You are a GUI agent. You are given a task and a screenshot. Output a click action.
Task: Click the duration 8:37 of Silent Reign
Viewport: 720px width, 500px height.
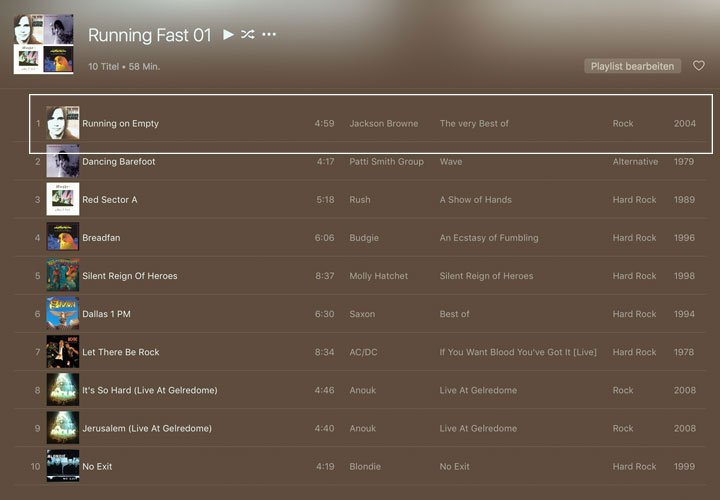[x=325, y=276]
